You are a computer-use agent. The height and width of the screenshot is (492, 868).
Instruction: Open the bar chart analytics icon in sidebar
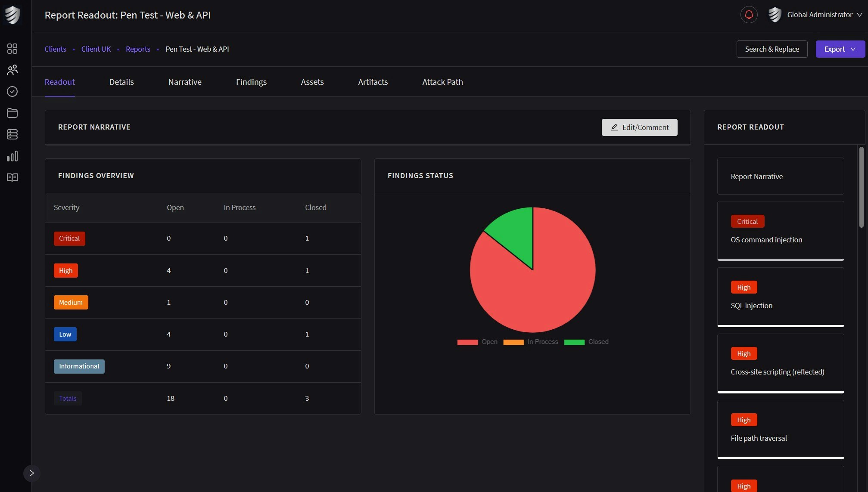click(12, 156)
